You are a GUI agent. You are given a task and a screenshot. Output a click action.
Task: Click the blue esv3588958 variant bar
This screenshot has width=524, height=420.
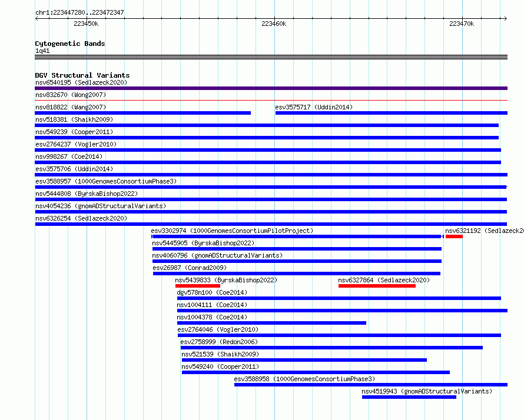pos(371,385)
